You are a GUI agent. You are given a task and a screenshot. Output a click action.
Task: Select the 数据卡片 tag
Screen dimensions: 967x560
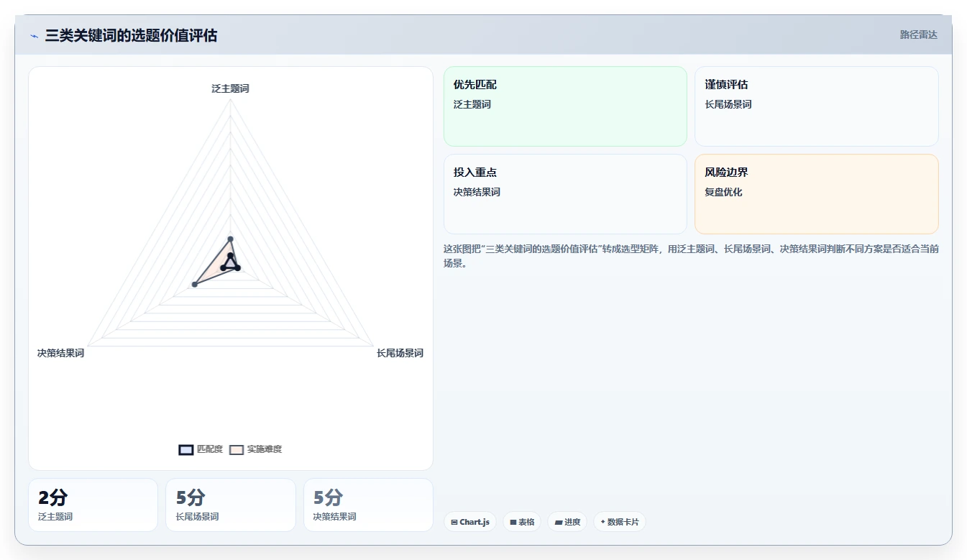pos(619,522)
